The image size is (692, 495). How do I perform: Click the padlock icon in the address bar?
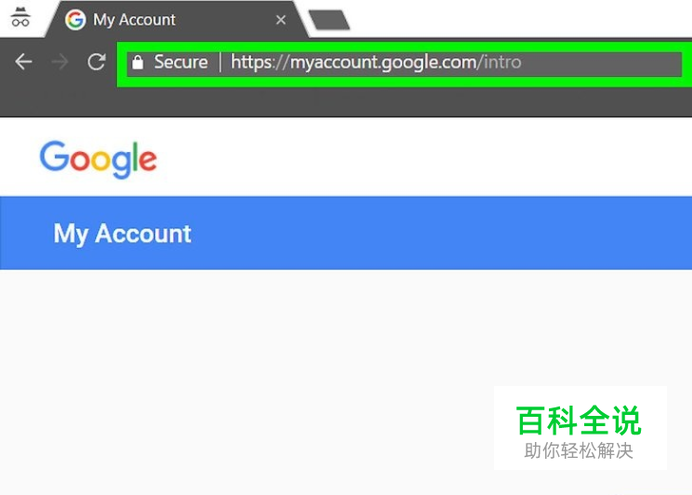click(138, 62)
